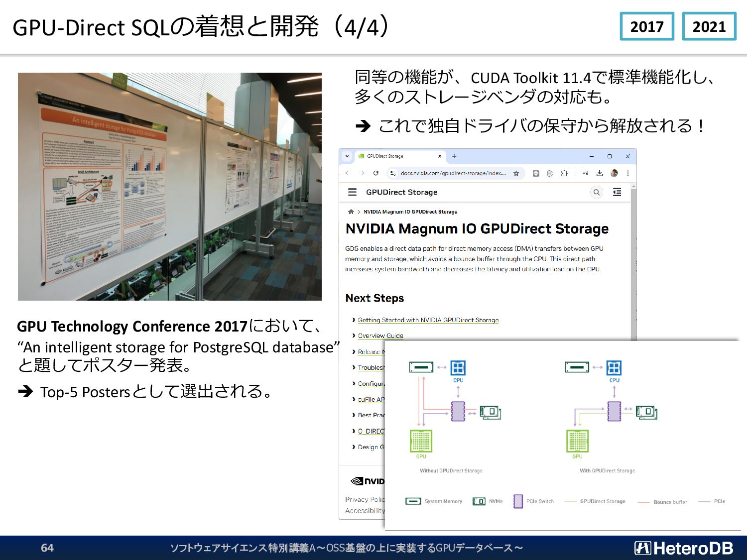Open the cuFile API link
Viewport: 747px width, 560px height.
(371, 400)
